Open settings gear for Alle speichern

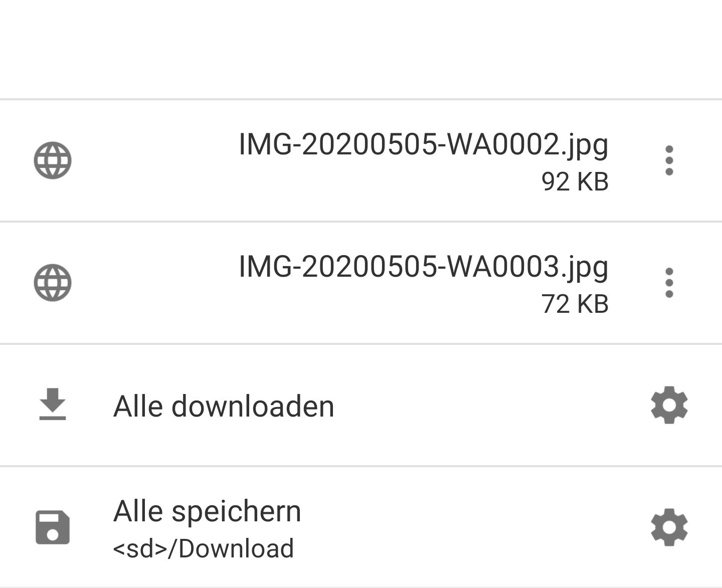(x=669, y=527)
